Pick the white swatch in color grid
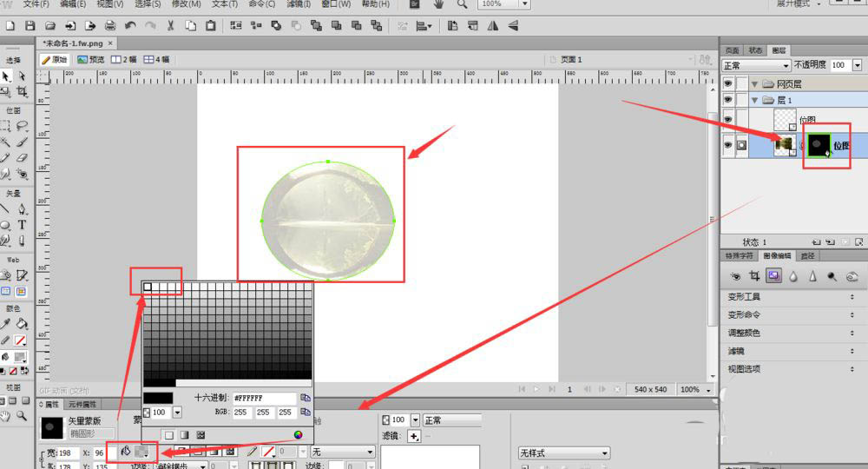Viewport: 868px width, 469px height. [x=148, y=287]
